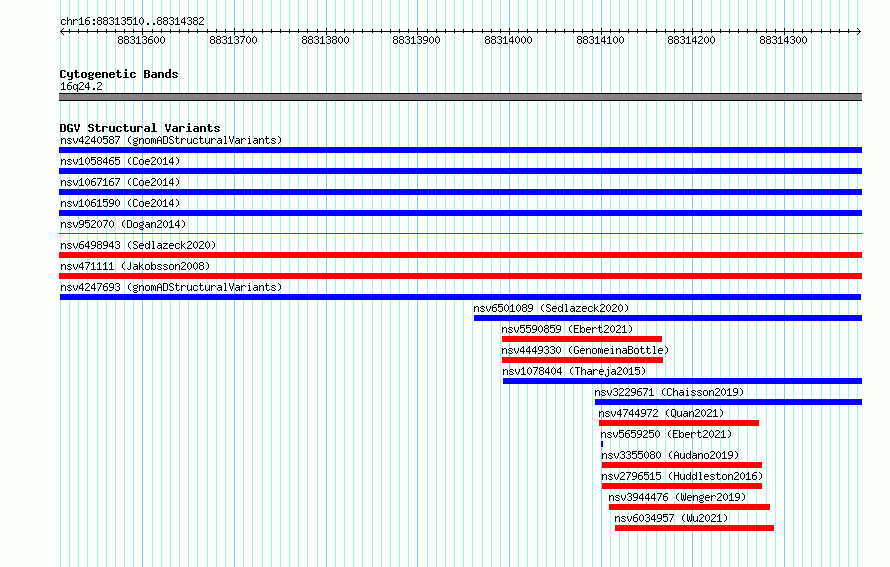Click ruler position 88313700
Image resolution: width=890 pixels, height=567 pixels.
point(233,40)
